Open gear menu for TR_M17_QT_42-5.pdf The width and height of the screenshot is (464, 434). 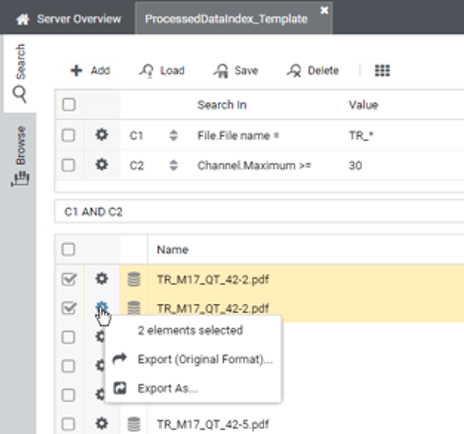(x=102, y=423)
